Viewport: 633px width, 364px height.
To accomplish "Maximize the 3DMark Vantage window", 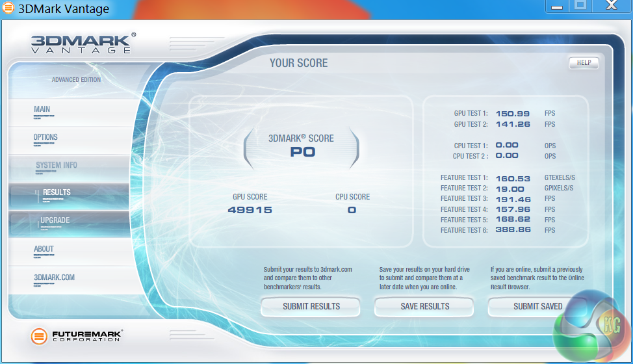I will pos(580,6).
